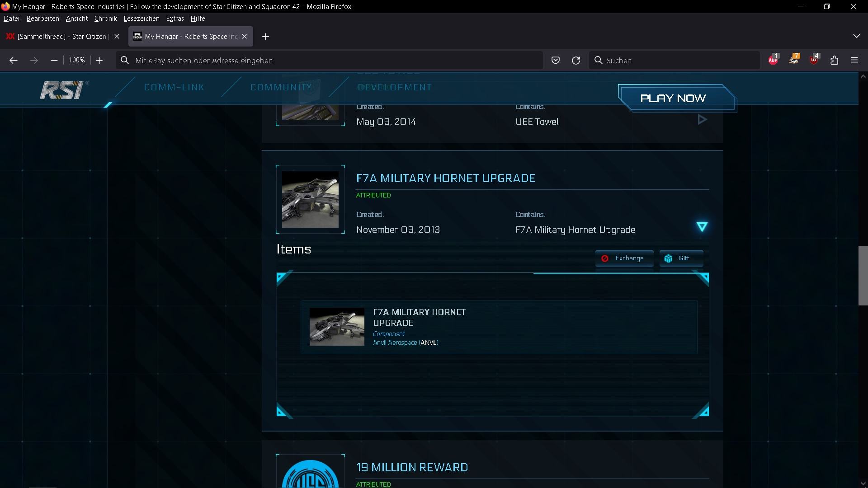Expand the UEE Towel pledge arrow

(702, 120)
